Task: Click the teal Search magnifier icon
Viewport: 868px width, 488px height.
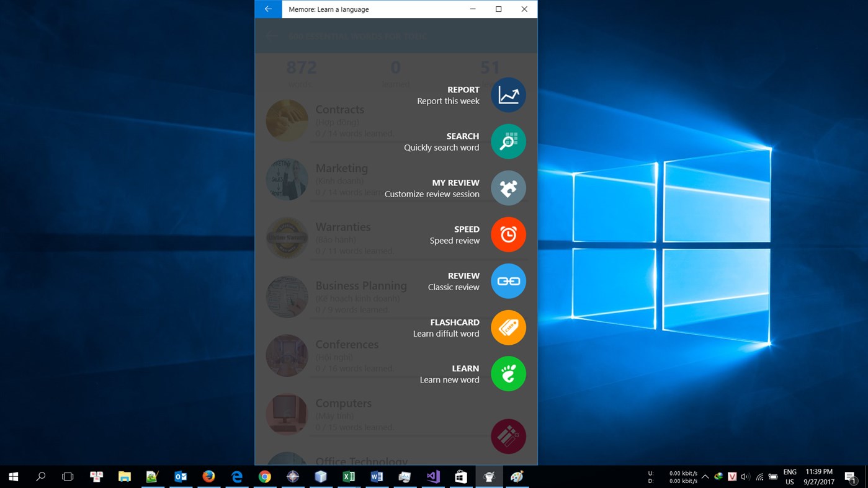Action: (x=508, y=141)
